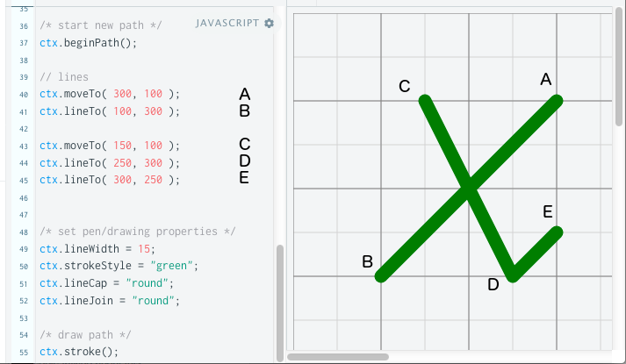Place cursor on ctx.lineJoin line

[x=109, y=301]
